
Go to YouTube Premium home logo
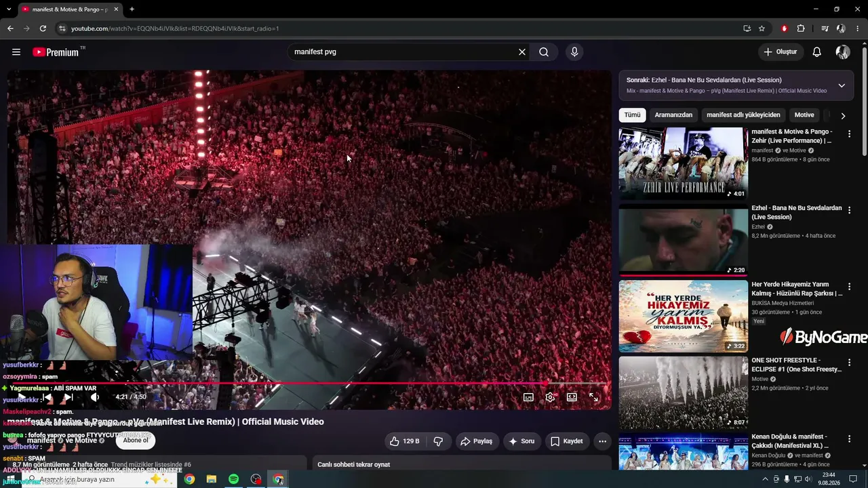coord(56,52)
